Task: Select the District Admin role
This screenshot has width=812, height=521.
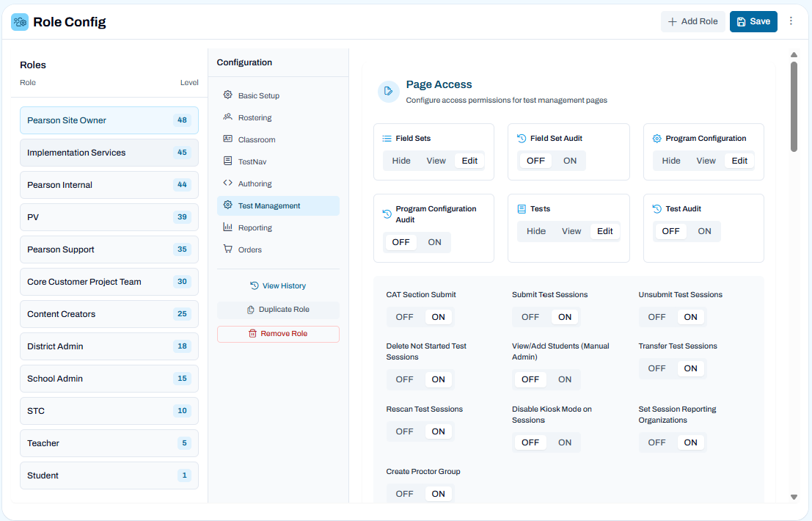Action: [109, 346]
